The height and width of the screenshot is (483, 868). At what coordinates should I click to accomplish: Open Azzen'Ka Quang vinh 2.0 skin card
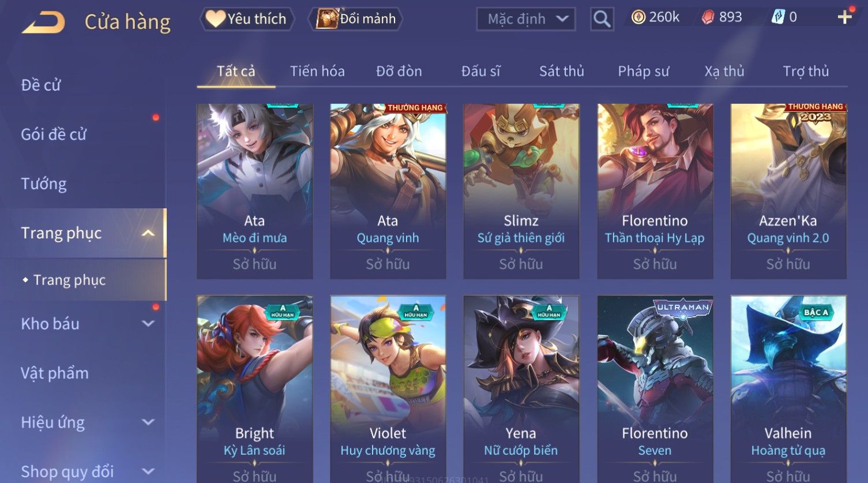tap(788, 191)
